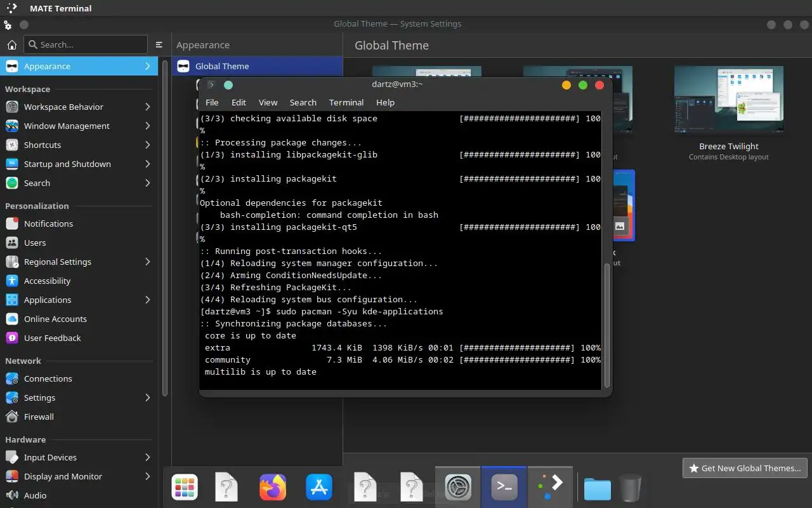Screen dimensions: 812x508
Task: Click ':: Running post-transaction hooks...' line
Action: [291, 251]
